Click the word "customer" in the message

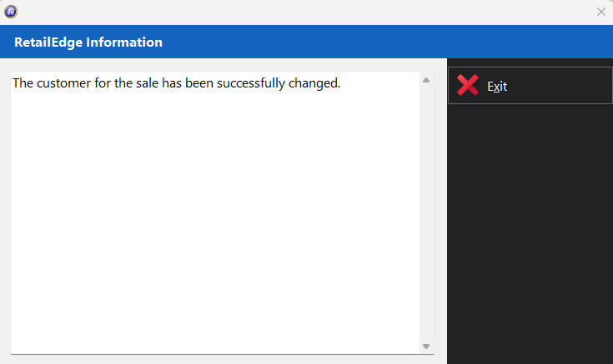click(x=63, y=83)
